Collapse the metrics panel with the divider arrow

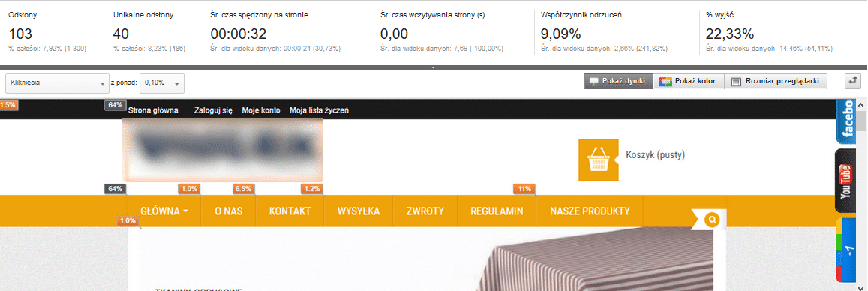coord(434,67)
